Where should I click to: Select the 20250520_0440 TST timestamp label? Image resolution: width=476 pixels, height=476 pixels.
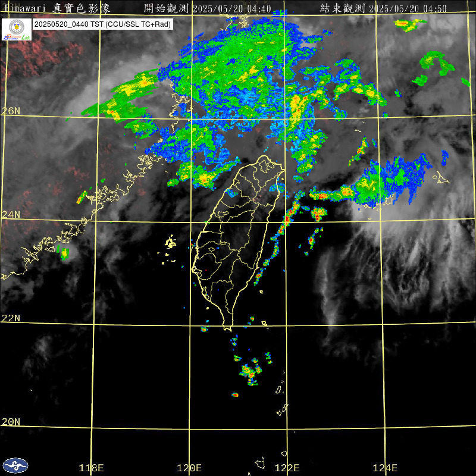pyautogui.click(x=102, y=24)
